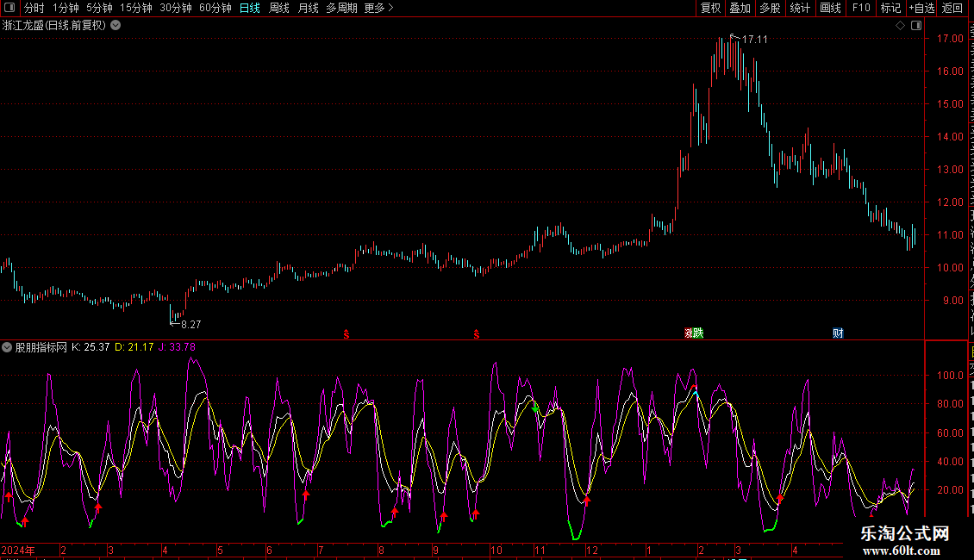Open F10 company information
The width and height of the screenshot is (974, 560).
(861, 8)
